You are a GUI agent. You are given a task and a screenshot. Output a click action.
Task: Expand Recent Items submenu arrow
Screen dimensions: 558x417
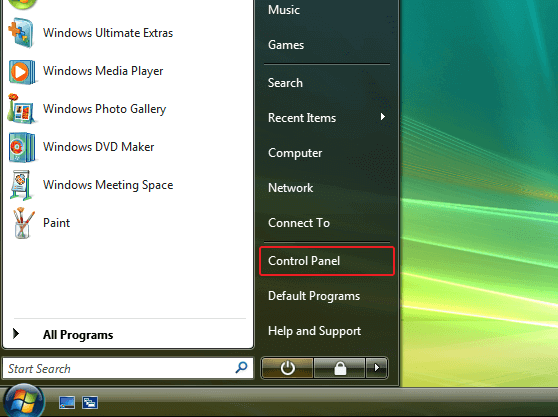(x=383, y=117)
